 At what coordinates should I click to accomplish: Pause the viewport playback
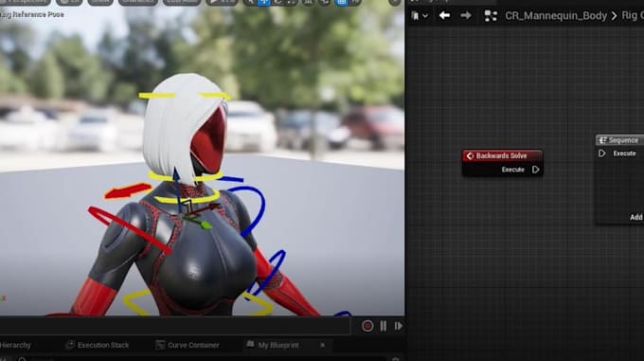pyautogui.click(x=384, y=326)
